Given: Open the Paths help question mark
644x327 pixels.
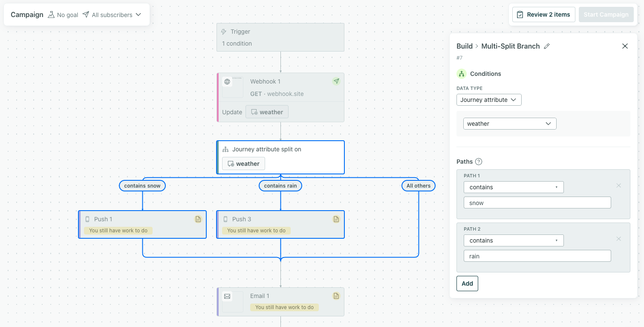Looking at the screenshot, I should tap(479, 162).
